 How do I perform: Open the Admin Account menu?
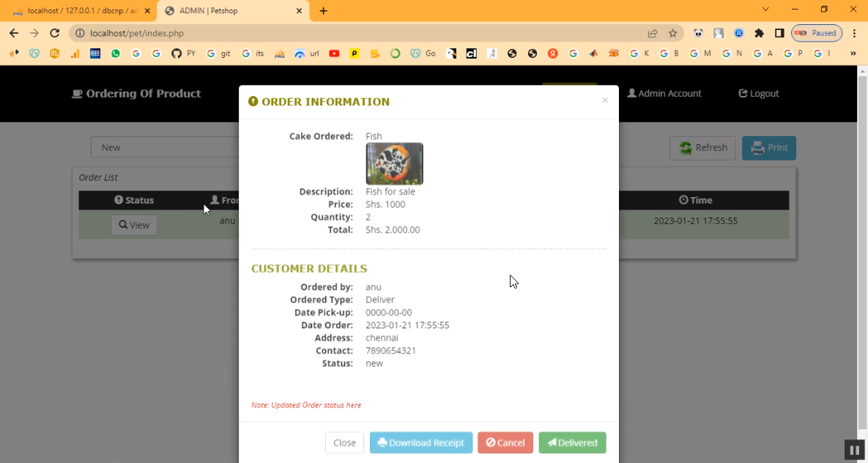point(664,94)
